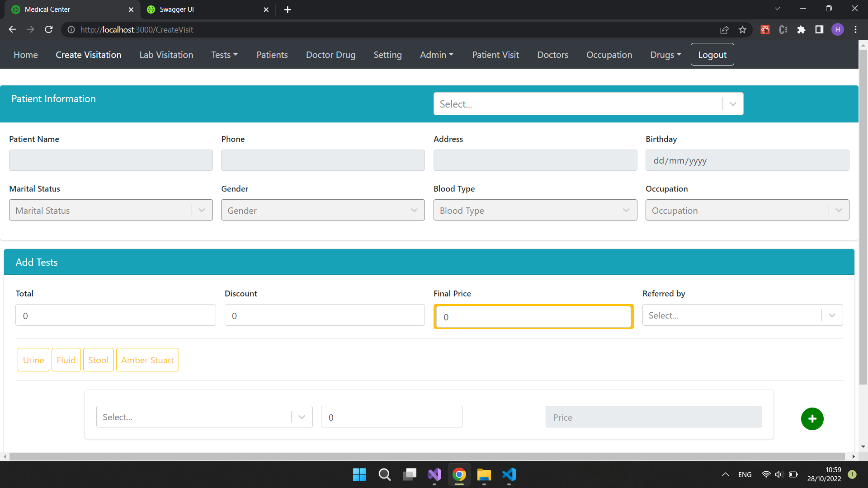Open the Blood Type dropdown
This screenshot has height=488, width=868.
point(535,210)
